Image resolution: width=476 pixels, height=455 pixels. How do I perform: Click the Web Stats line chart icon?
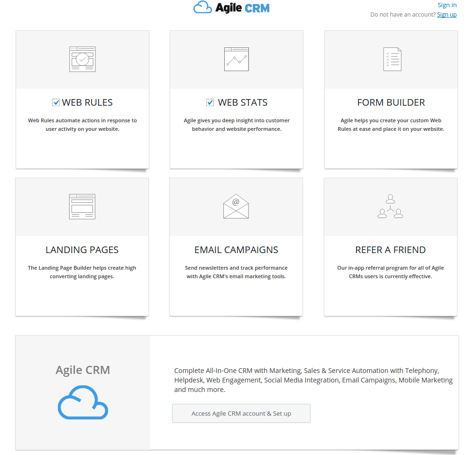pos(237,59)
